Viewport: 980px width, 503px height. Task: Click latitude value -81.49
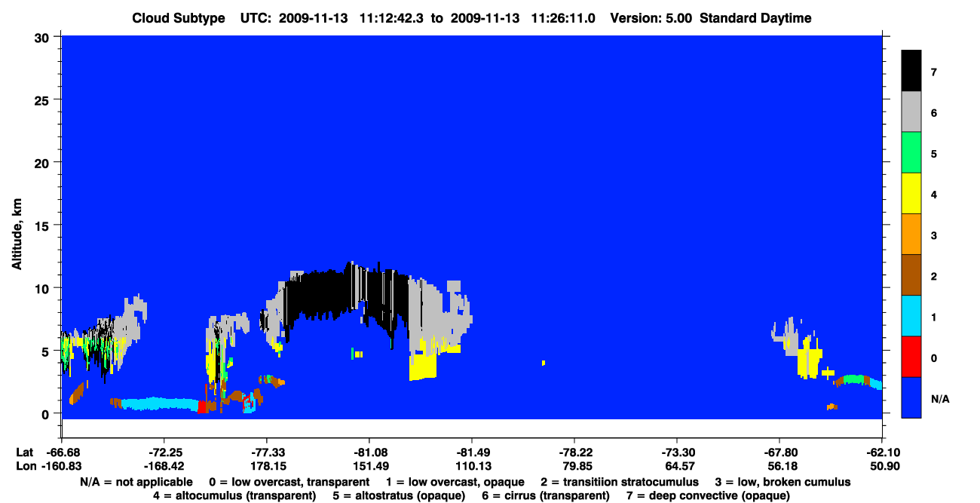tap(472, 452)
